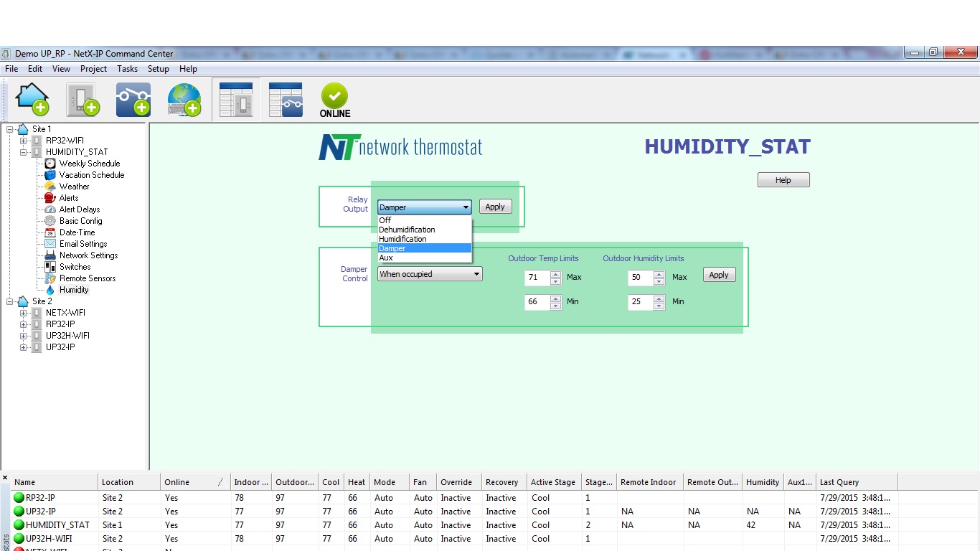The height and width of the screenshot is (551, 980).
Task: Expand the RP32-WIFI tree node
Action: tap(23, 141)
